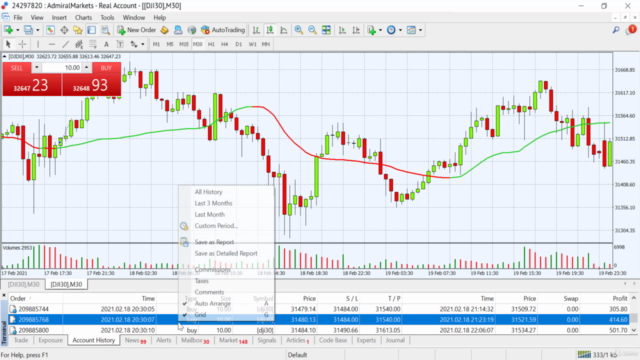Tile windows with the grid icon

click(x=326, y=30)
